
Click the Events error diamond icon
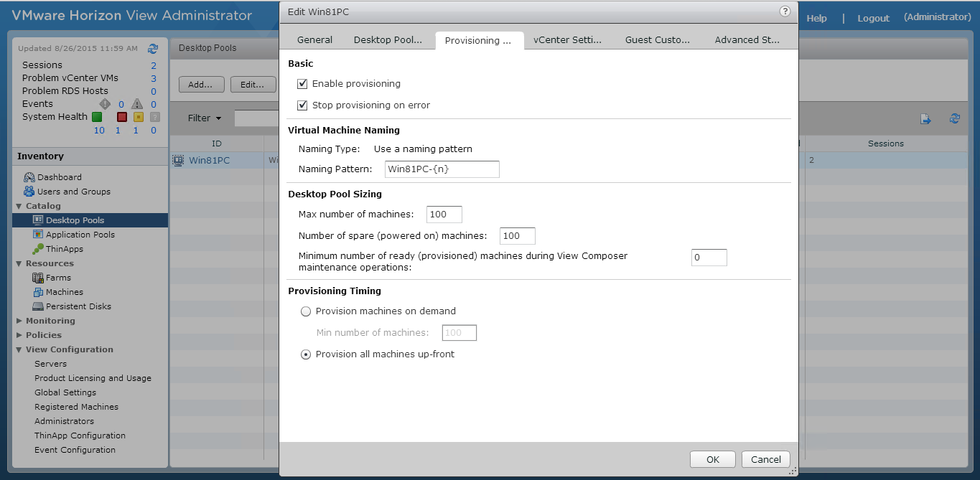(105, 104)
